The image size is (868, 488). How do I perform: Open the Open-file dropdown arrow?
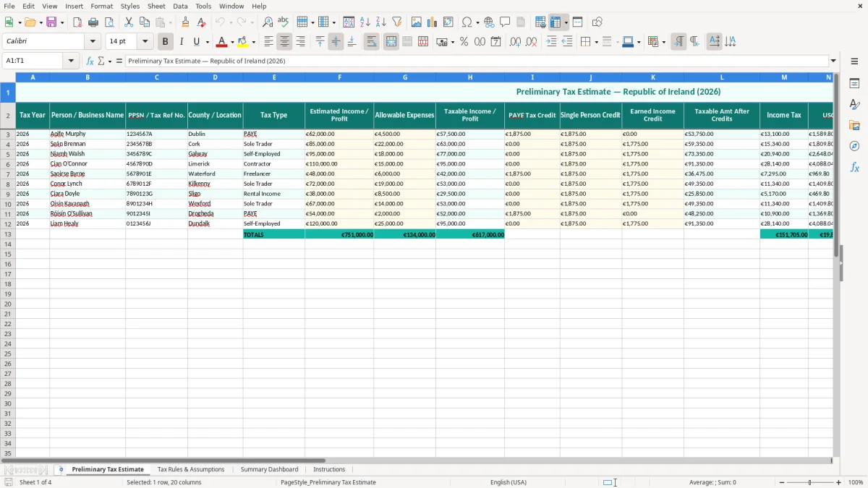(41, 23)
